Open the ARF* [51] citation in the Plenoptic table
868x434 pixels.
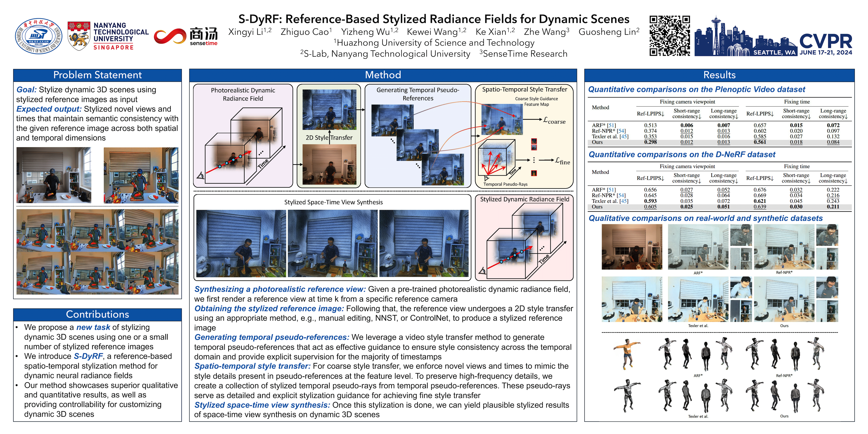coord(611,125)
